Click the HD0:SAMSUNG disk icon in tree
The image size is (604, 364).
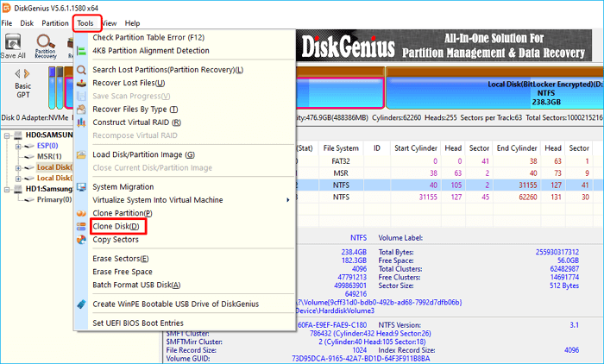point(18,135)
